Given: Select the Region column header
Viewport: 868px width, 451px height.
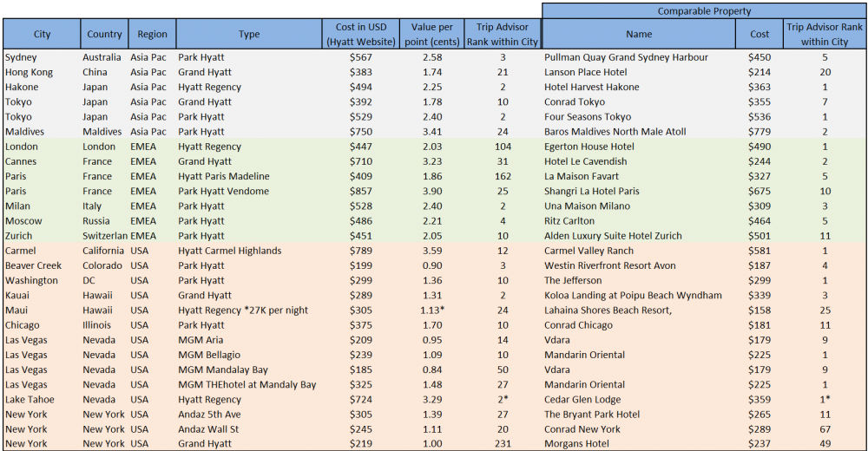Looking at the screenshot, I should [152, 35].
